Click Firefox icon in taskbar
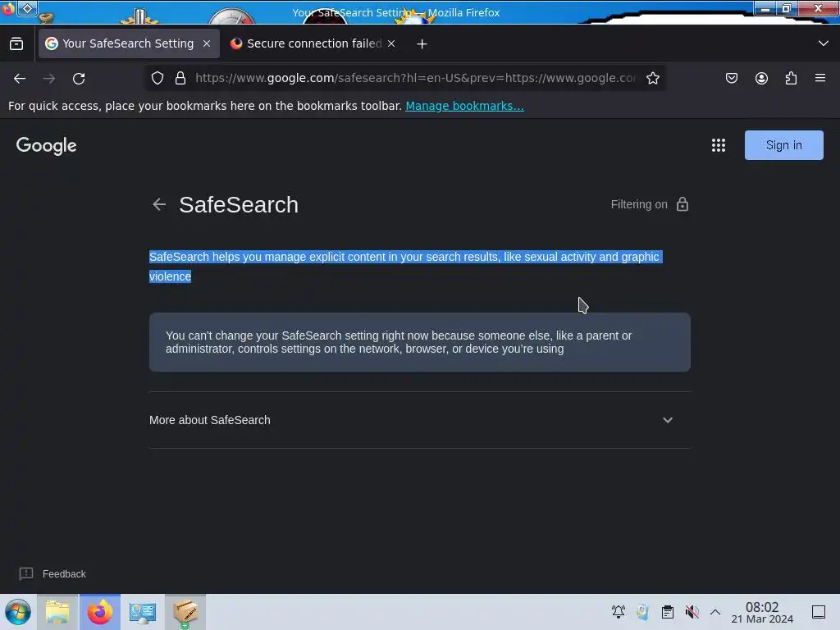840x630 pixels. point(100,612)
